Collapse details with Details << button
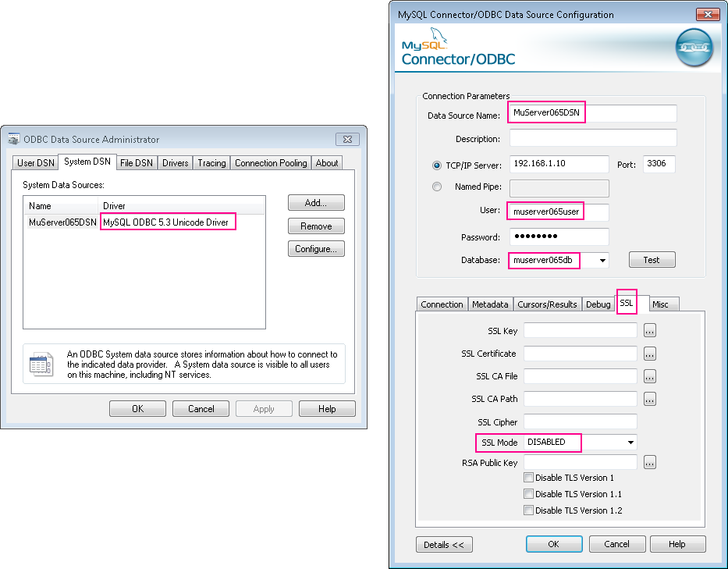The height and width of the screenshot is (569, 728). pyautogui.click(x=444, y=544)
